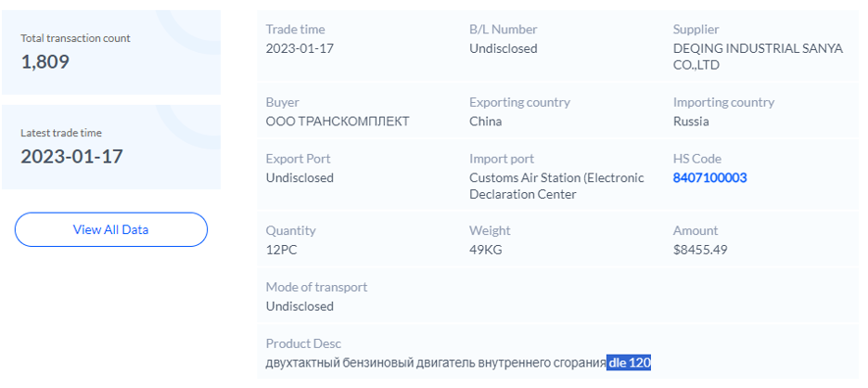The image size is (868, 388).
Task: Click the quantity value 12PC
Action: [284, 250]
